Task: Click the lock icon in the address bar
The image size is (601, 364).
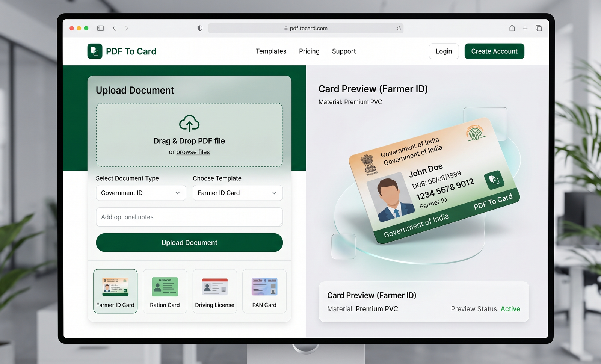Action: 286,28
